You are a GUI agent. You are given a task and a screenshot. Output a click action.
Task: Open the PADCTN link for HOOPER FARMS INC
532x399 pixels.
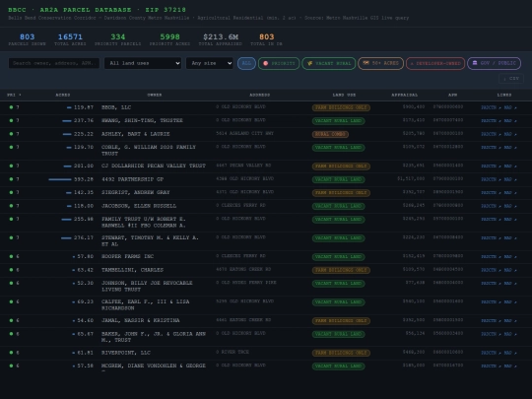pos(491,256)
